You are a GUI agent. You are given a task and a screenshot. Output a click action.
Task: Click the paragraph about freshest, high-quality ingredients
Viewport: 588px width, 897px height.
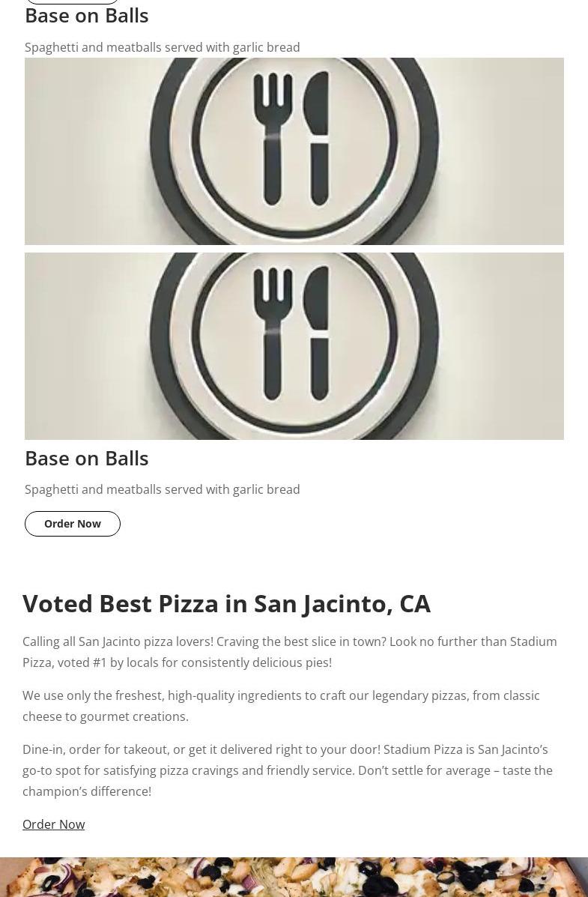coord(282,706)
